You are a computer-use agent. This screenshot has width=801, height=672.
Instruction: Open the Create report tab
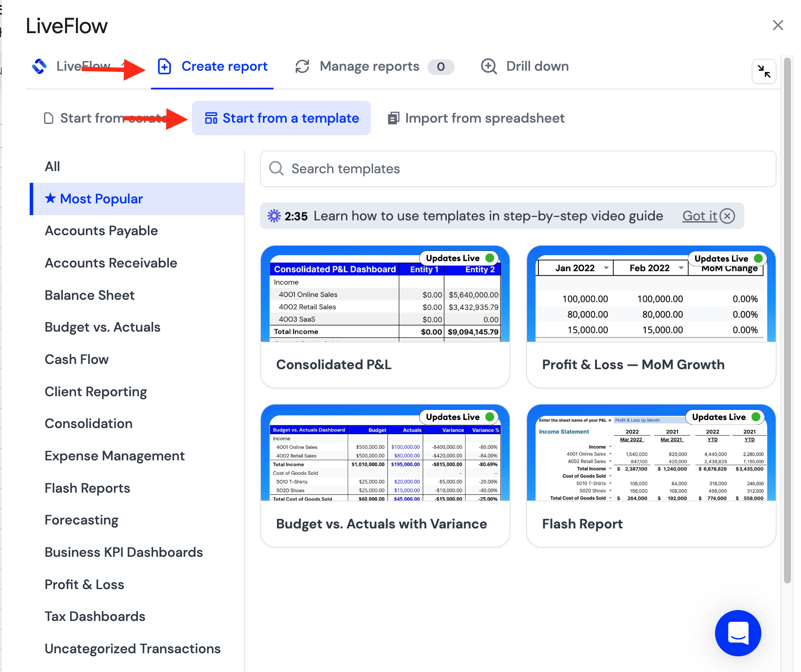click(x=212, y=66)
